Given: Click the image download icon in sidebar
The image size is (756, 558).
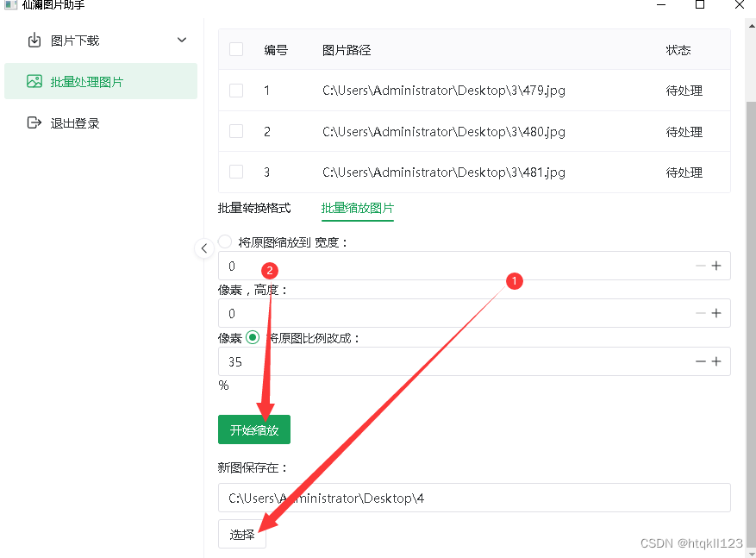Looking at the screenshot, I should tap(34, 40).
